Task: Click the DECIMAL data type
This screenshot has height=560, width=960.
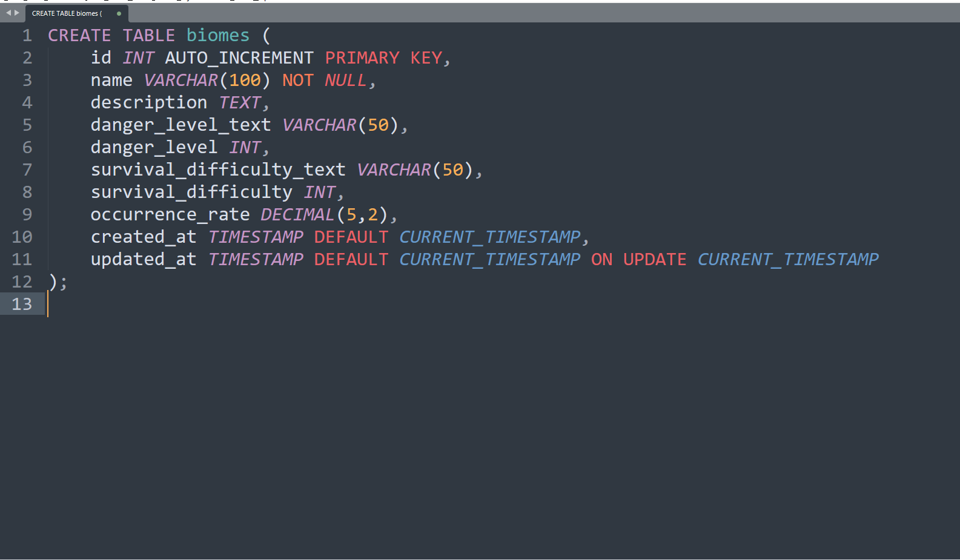Action: point(298,215)
